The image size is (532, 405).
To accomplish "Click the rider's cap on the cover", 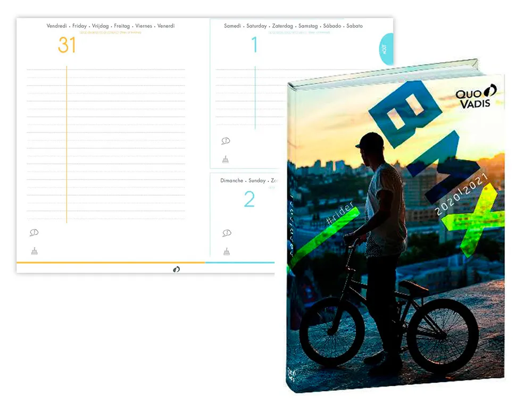I will point(370,141).
